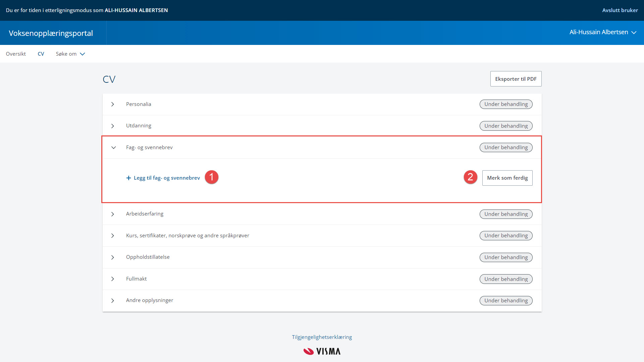The height and width of the screenshot is (362, 644).
Task: Click the Fag- og svennebrev section title
Action: [x=149, y=147]
